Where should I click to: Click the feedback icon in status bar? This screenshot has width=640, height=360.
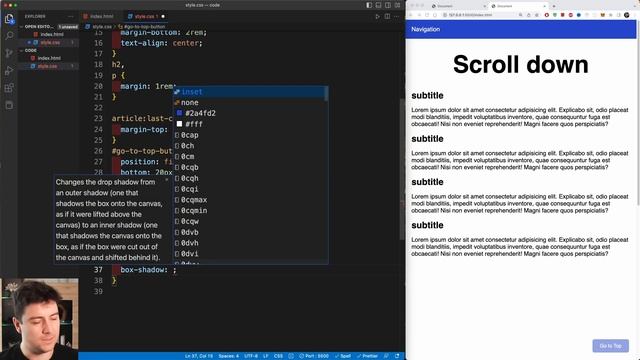386,356
